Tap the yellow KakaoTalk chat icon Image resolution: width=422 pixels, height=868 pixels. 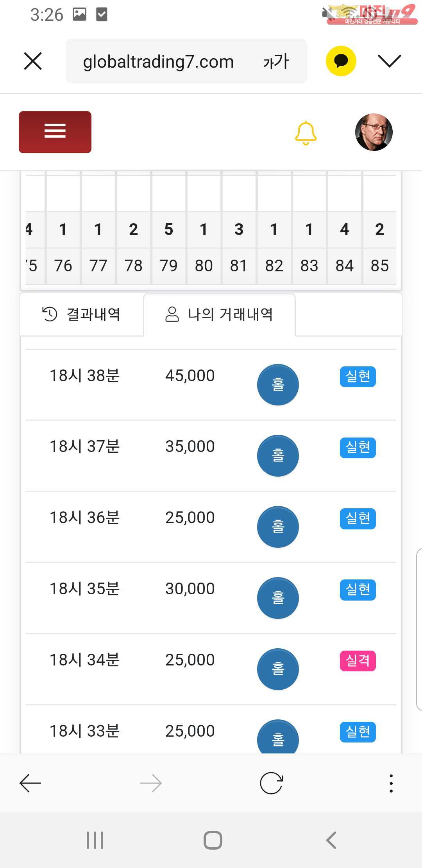coord(341,61)
